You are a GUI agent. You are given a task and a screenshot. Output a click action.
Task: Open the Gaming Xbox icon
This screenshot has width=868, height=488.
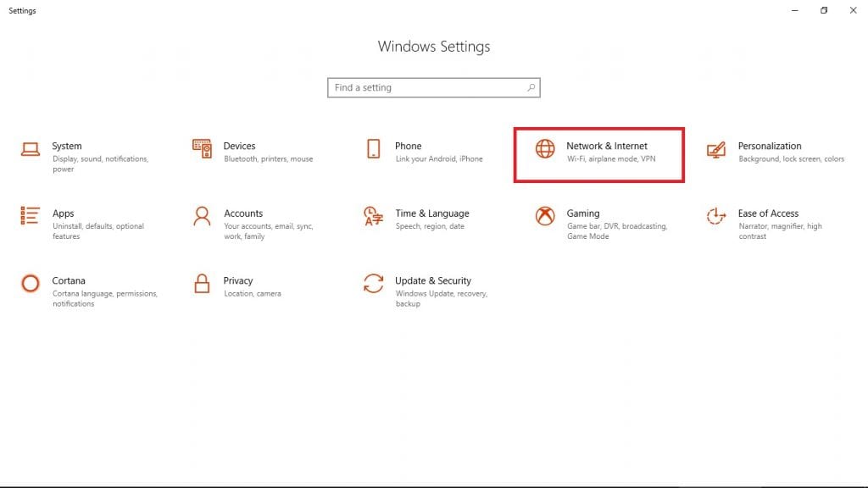tap(545, 216)
